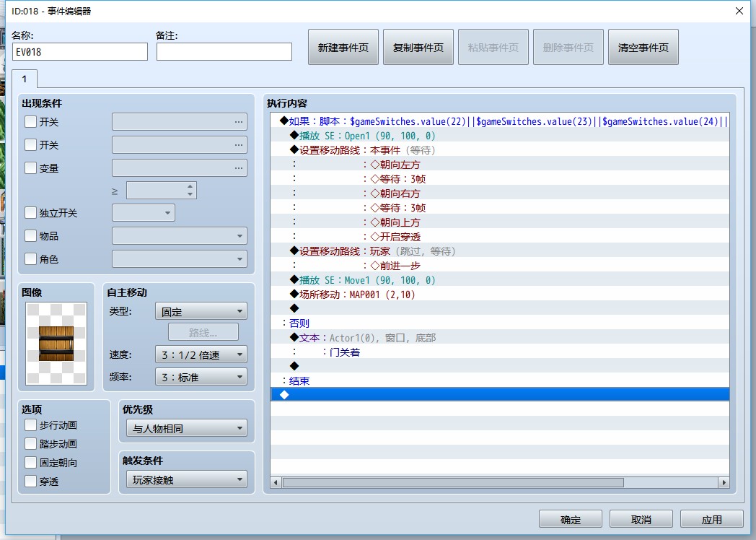
Task: Check the 穿透 option
Action: (30, 481)
